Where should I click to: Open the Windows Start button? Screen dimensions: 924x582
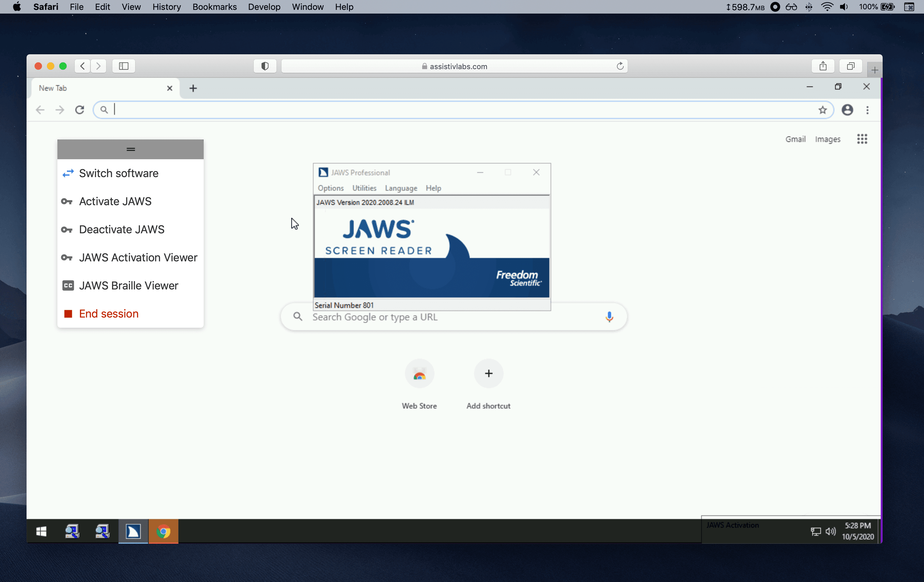click(41, 531)
